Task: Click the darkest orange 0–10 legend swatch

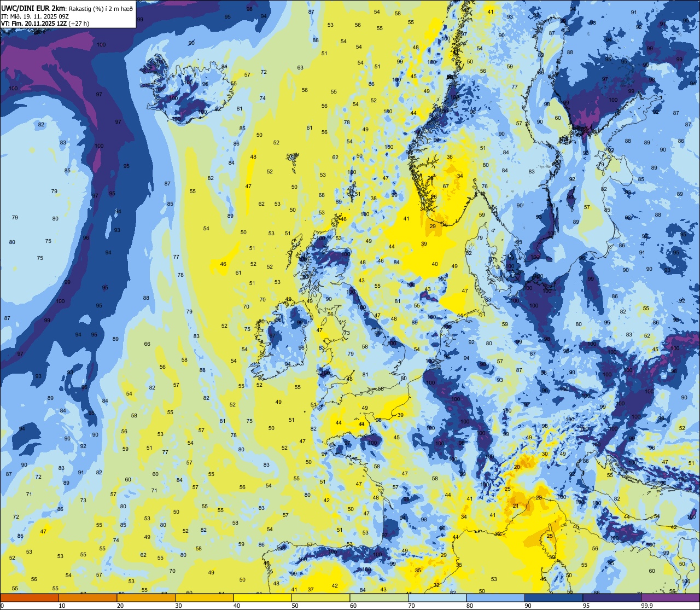Action: pos(30,598)
